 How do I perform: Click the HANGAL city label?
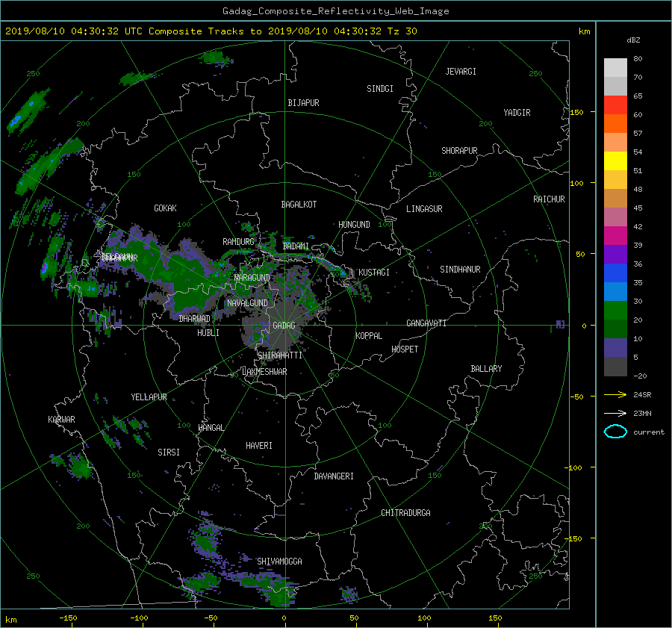click(211, 428)
